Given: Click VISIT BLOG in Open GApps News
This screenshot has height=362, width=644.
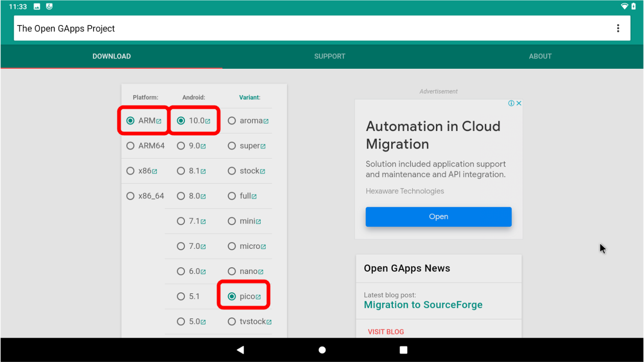Looking at the screenshot, I should [386, 331].
